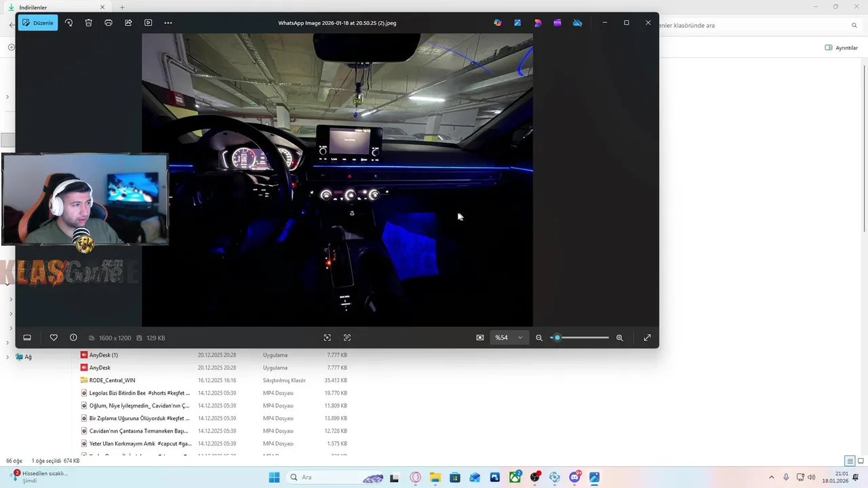868x488 pixels.
Task: Open Photos app icon on taskbar
Action: [595, 477]
